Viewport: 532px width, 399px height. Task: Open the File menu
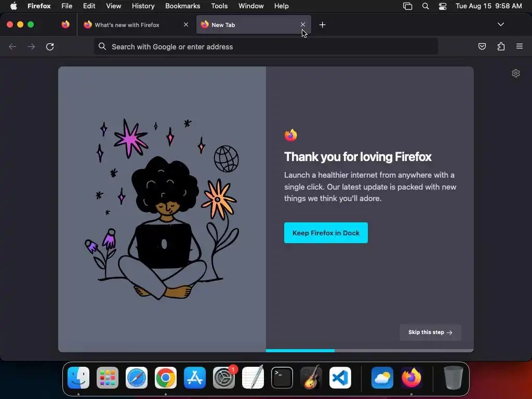click(66, 6)
